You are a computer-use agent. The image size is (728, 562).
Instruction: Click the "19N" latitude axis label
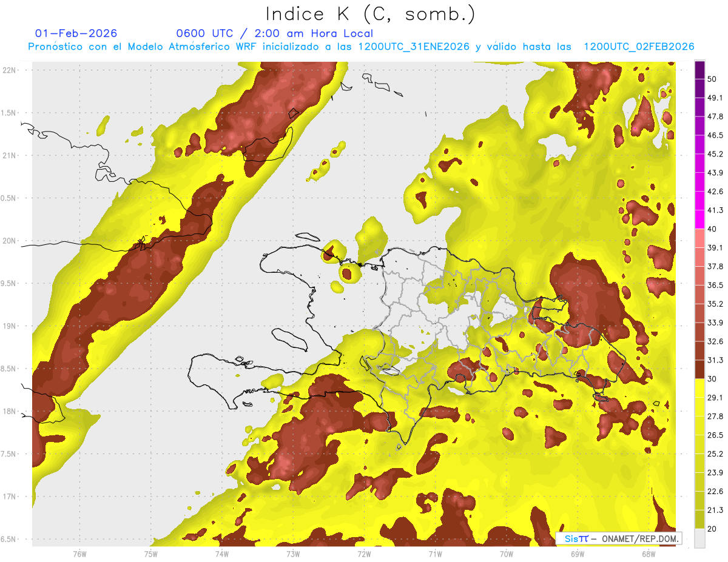click(10, 326)
